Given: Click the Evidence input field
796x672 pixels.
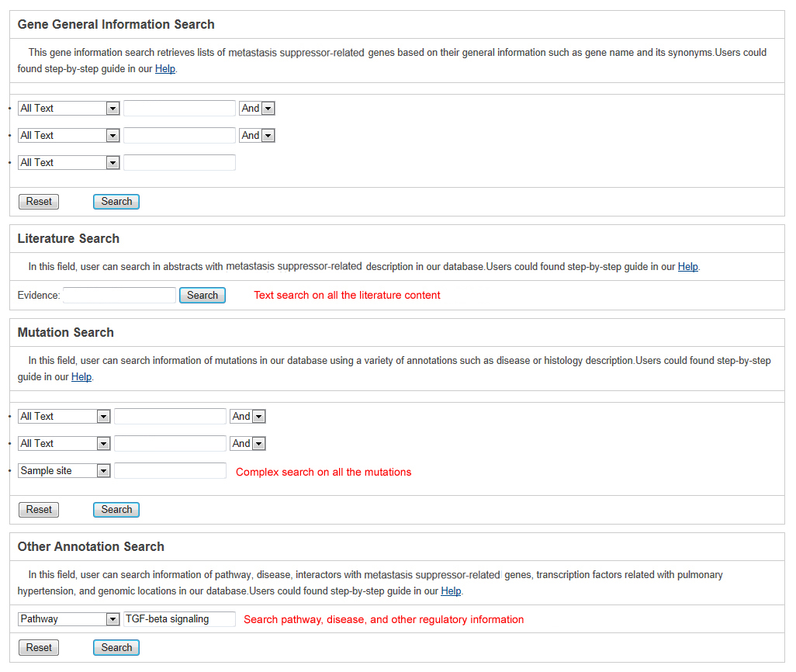Looking at the screenshot, I should pyautogui.click(x=119, y=295).
